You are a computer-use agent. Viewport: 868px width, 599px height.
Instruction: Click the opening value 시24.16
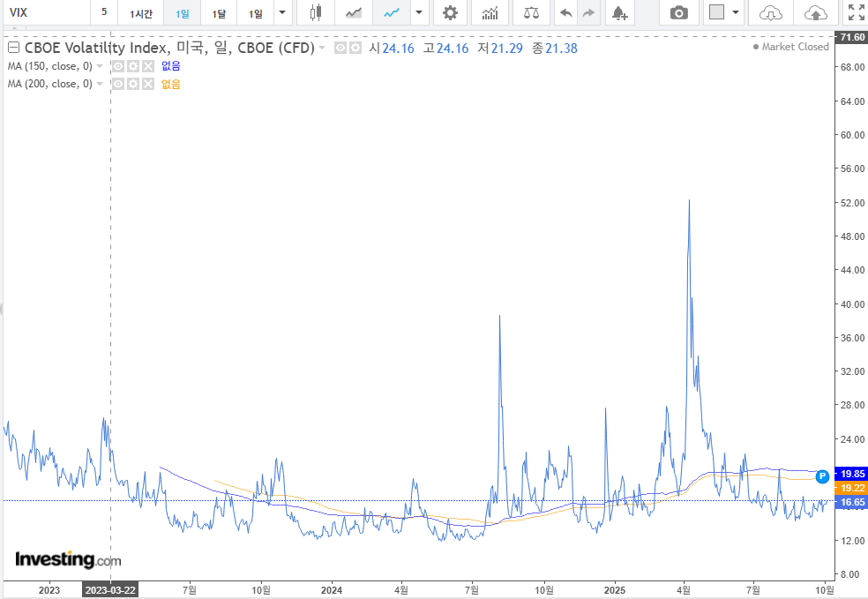392,49
